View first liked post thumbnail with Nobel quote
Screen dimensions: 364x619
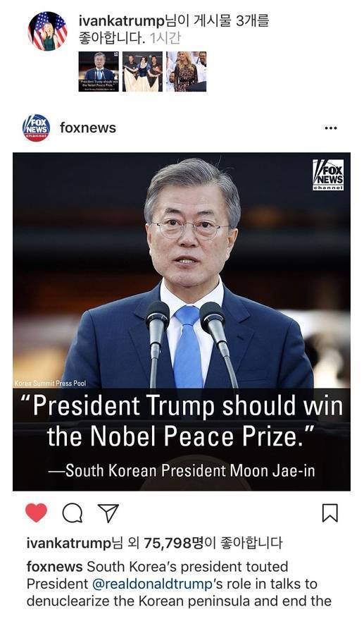point(99,71)
